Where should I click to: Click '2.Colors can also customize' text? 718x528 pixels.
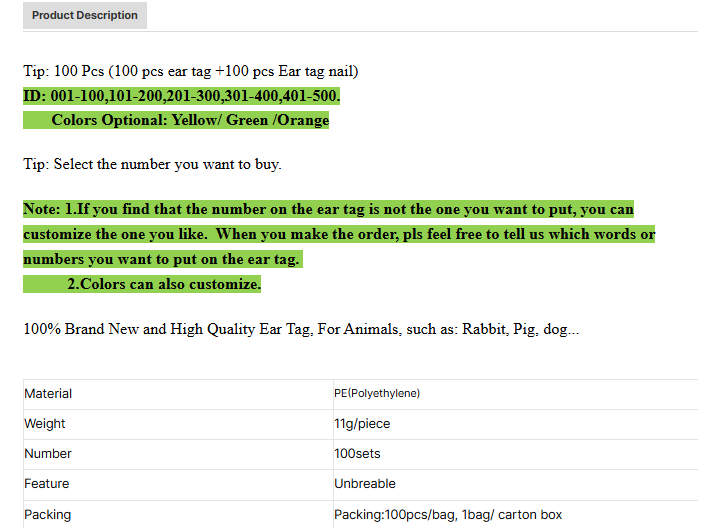click(x=164, y=284)
